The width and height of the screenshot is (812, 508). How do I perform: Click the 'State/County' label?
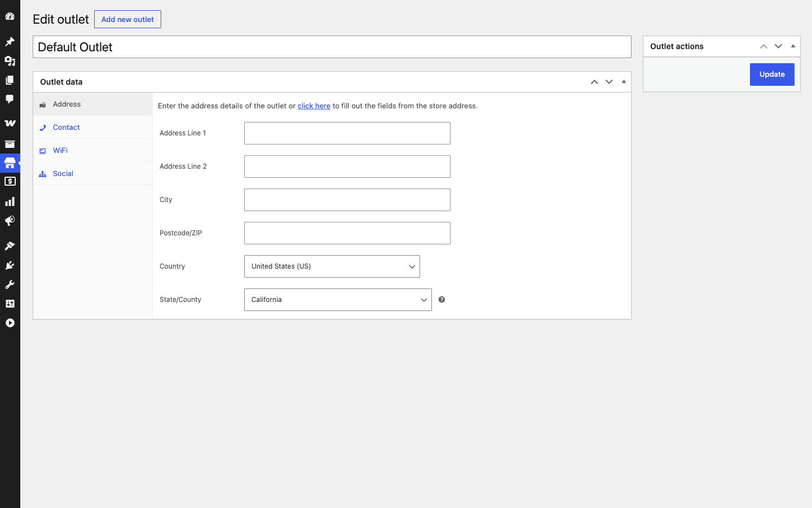tap(180, 300)
